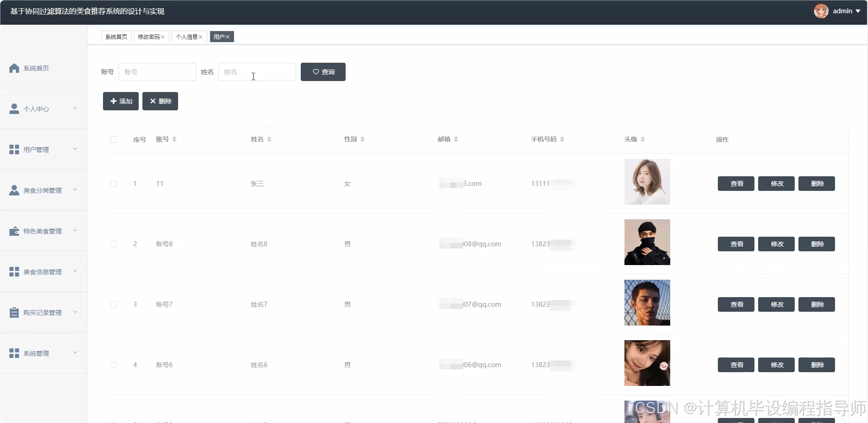This screenshot has height=423, width=868.
Task: Open 系统首页 in the sidebar
Action: pos(36,68)
